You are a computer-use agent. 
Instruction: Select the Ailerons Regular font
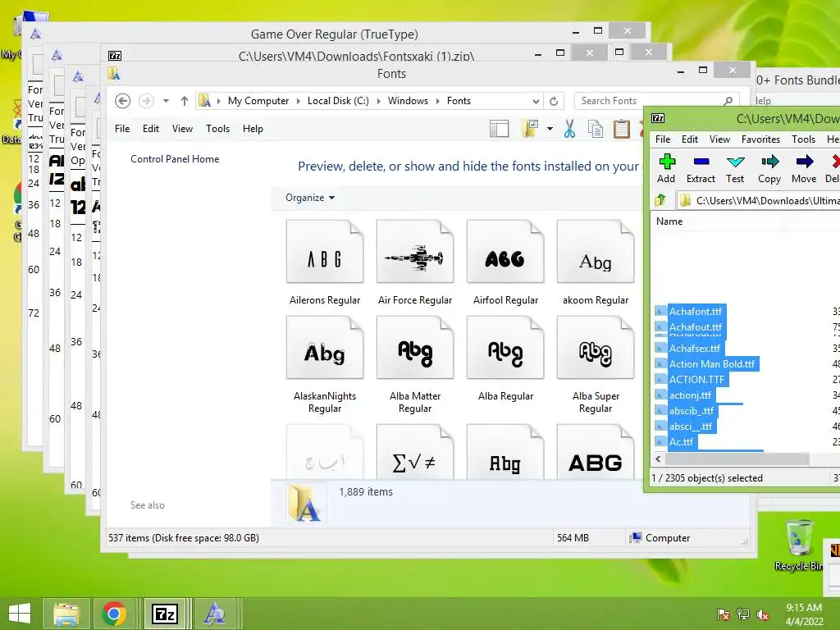click(325, 262)
